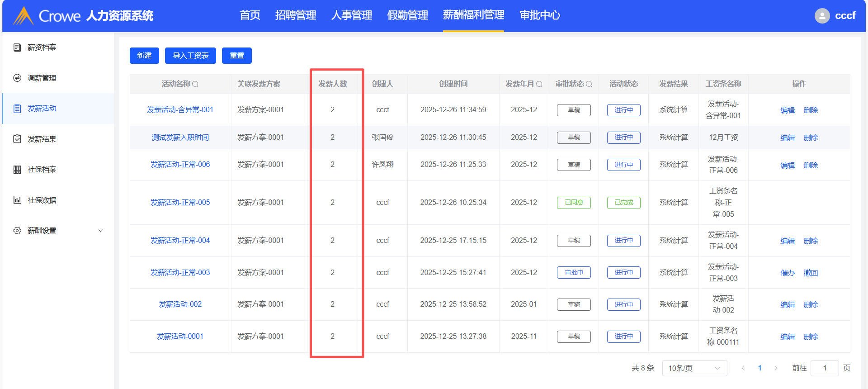The image size is (868, 389).
Task: Click the 新建 button
Action: [x=144, y=56]
